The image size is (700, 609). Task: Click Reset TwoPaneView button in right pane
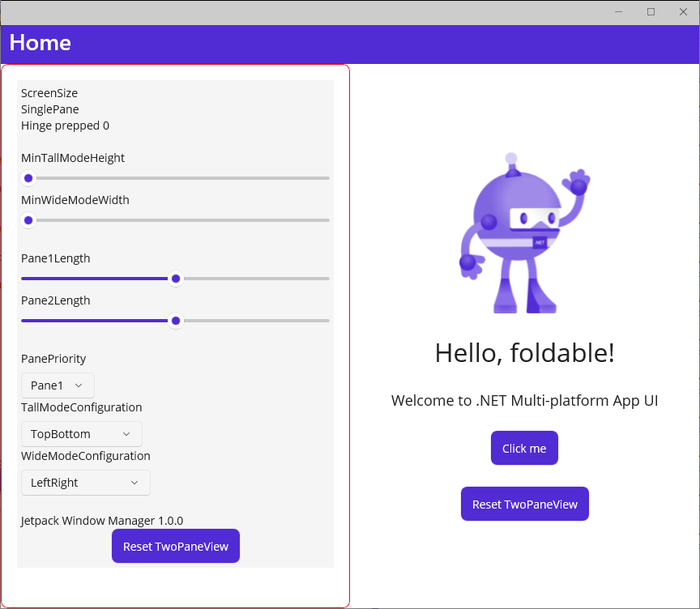(x=524, y=504)
